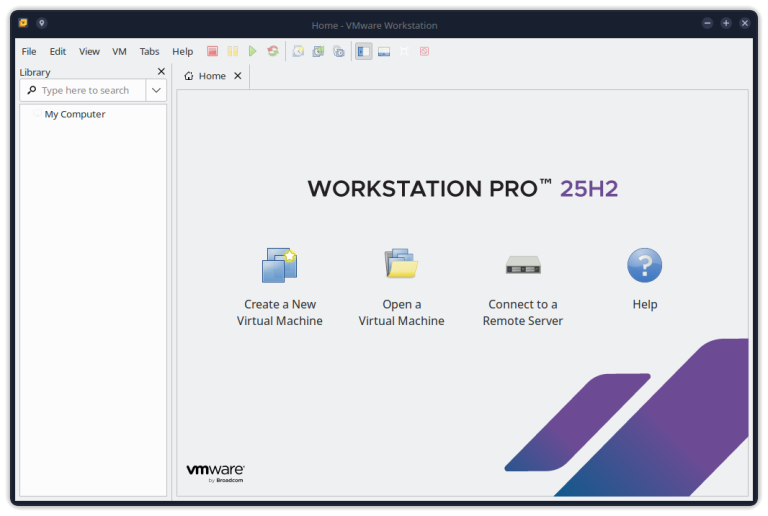Click the 'Type here to search' field
768x516 pixels.
tap(85, 91)
